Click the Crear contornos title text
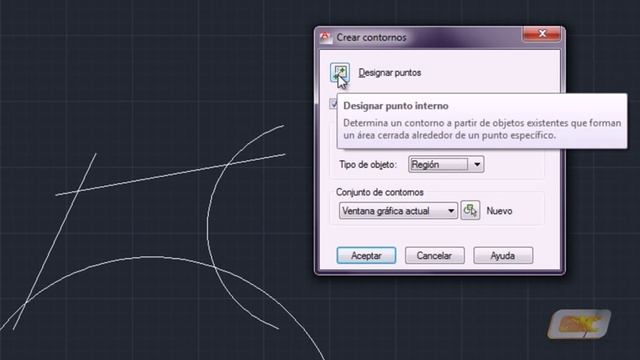 (x=371, y=38)
